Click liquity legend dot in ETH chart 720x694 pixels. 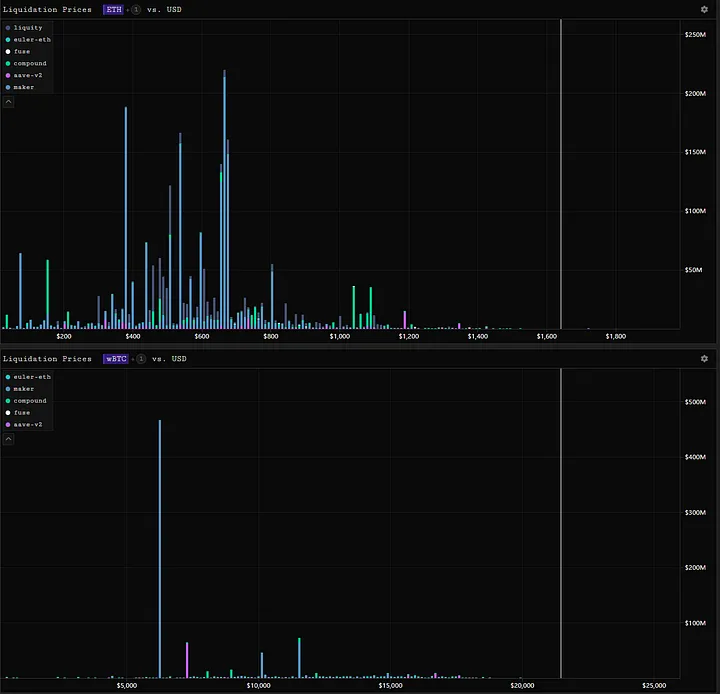(x=8, y=27)
